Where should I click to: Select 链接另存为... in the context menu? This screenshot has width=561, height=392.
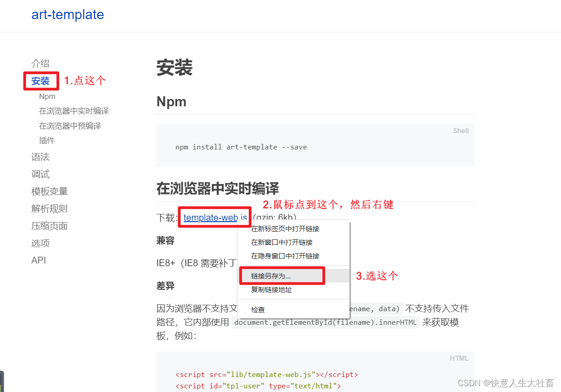tap(294, 276)
